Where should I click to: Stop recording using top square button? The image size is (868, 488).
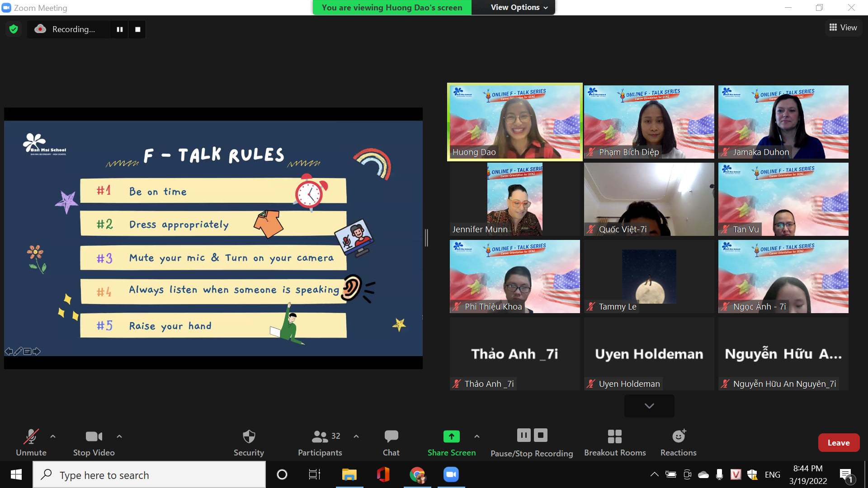coord(137,29)
